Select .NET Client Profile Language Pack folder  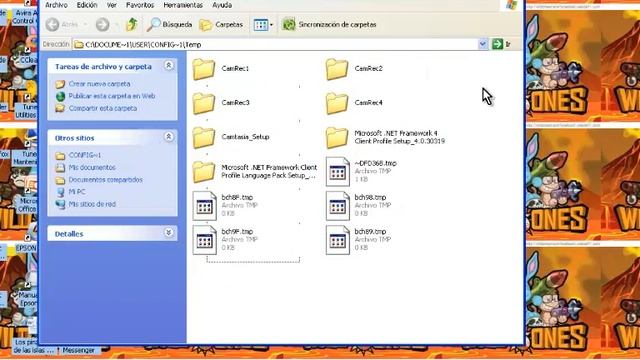(204, 171)
